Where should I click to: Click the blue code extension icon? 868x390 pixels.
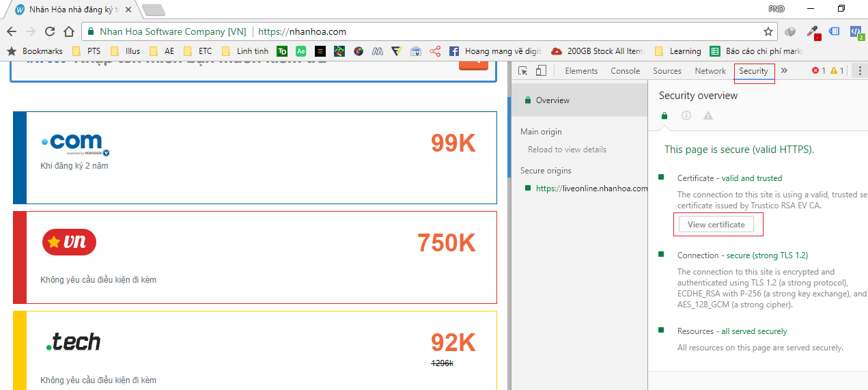[856, 31]
